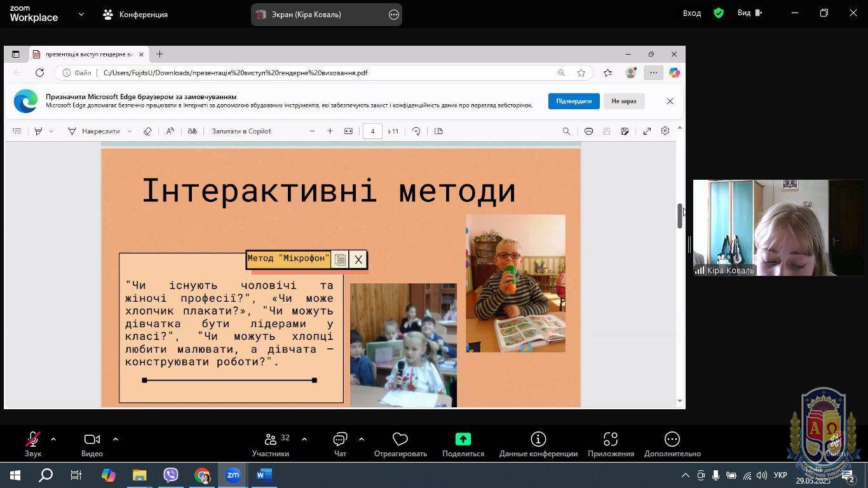Image resolution: width=868 pixels, height=488 pixels.
Task: Open new tab plus button in Edge
Action: click(159, 54)
